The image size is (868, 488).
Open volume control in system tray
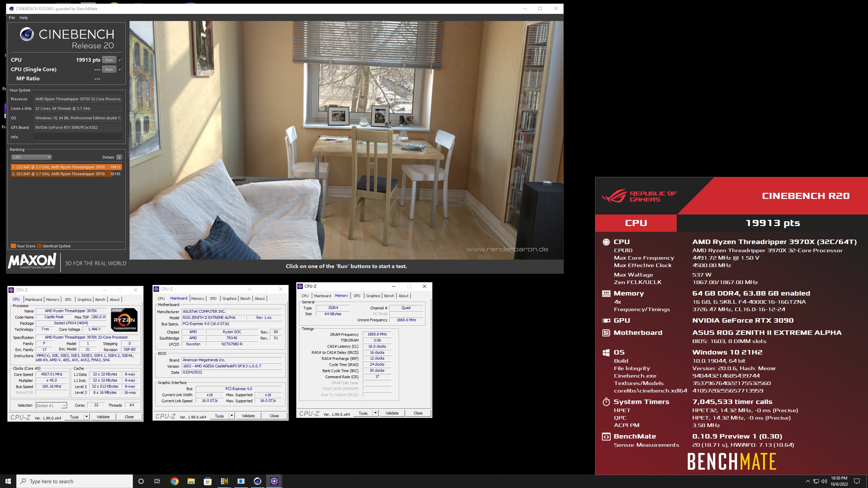click(x=824, y=481)
